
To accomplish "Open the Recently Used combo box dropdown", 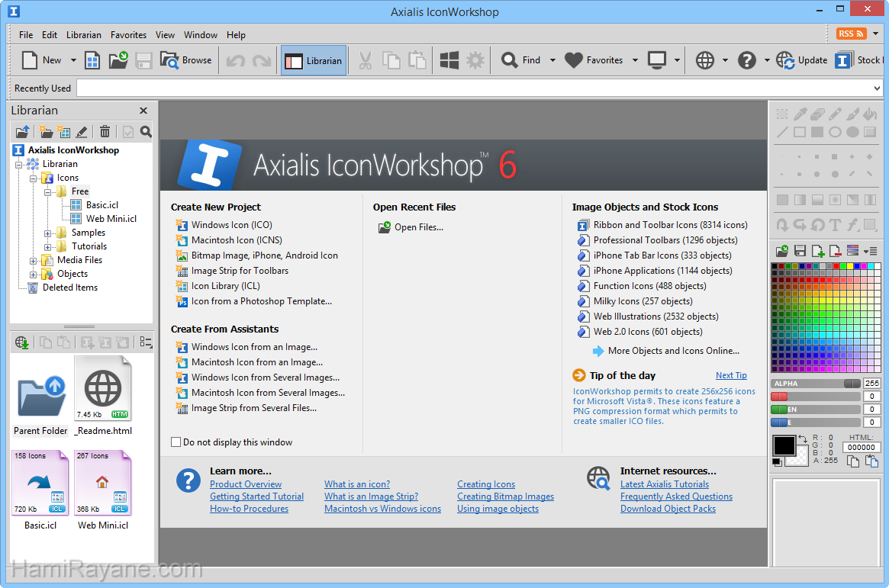I will click(x=877, y=88).
